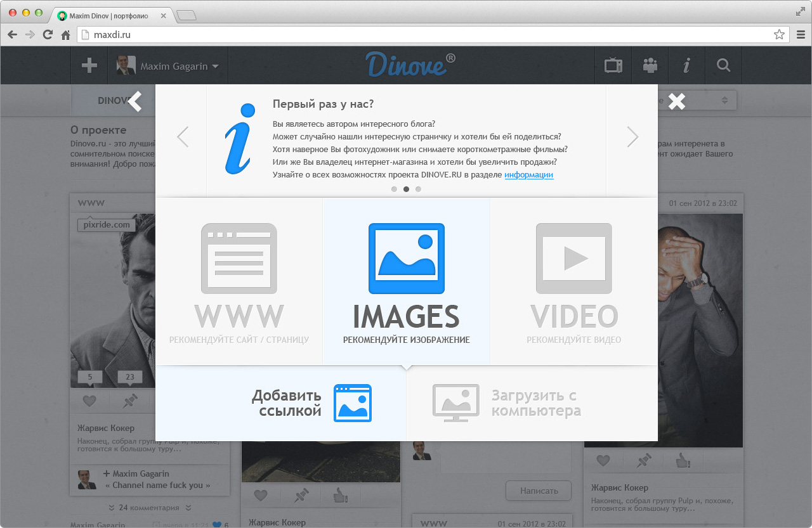Click the 'pixride.com' source label
812x528 pixels.
click(x=107, y=224)
